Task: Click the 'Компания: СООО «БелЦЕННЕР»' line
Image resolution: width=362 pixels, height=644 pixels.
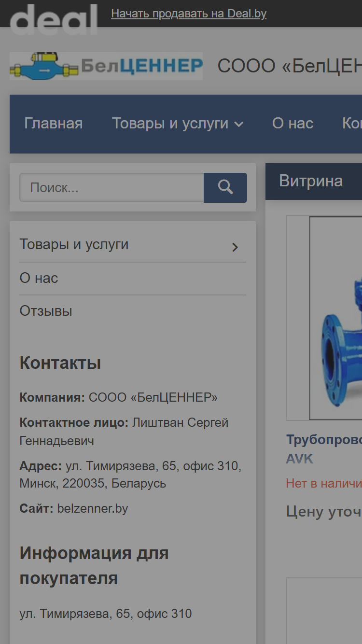Action: pyautogui.click(x=119, y=397)
